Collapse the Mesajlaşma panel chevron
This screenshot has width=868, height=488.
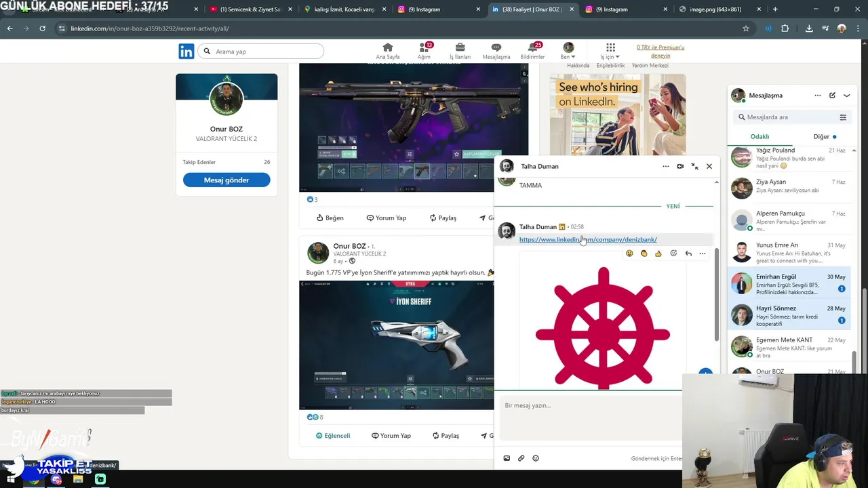[x=846, y=96]
